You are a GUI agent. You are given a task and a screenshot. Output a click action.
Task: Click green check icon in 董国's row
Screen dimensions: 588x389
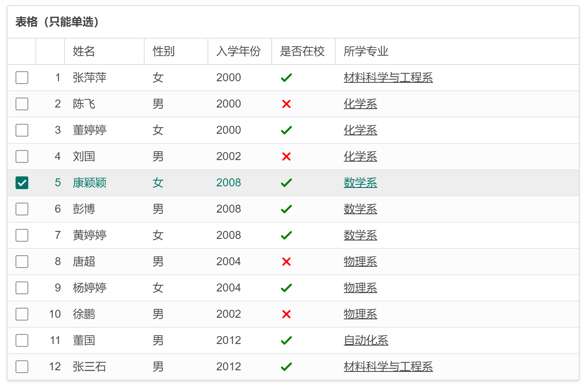pos(286,340)
